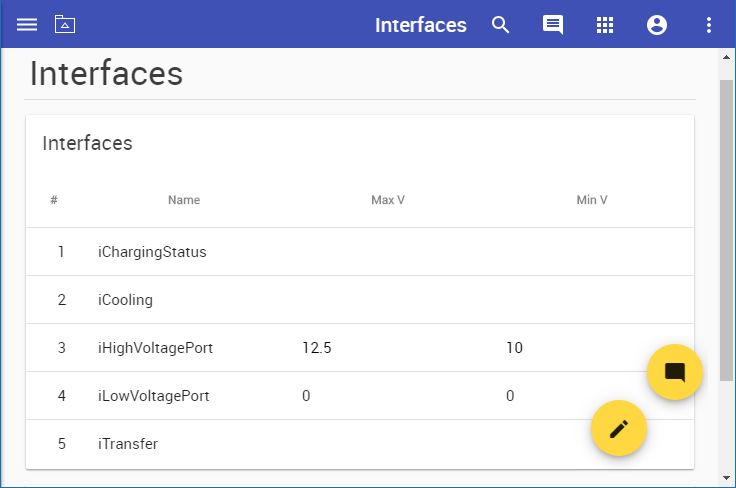Click the Max V column header

[388, 200]
